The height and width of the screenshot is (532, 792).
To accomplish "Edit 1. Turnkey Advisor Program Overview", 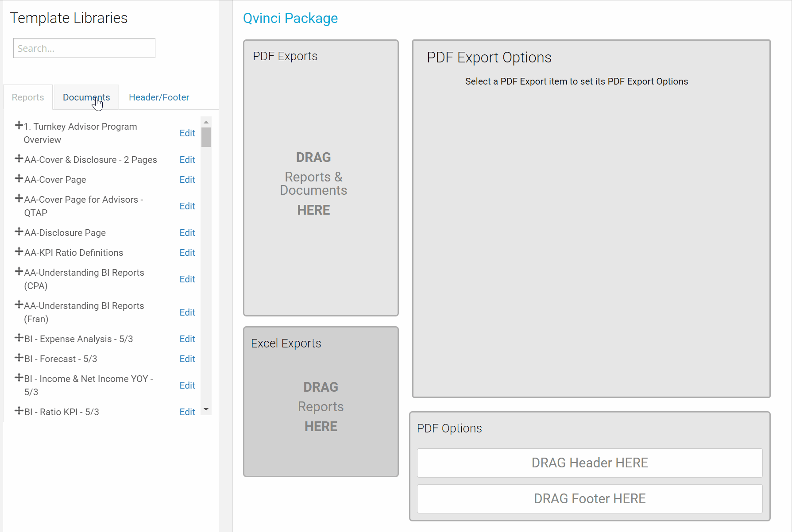I will click(187, 133).
